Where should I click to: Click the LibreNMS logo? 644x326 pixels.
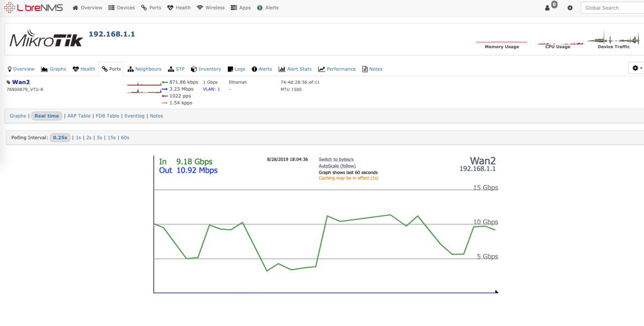pos(34,8)
